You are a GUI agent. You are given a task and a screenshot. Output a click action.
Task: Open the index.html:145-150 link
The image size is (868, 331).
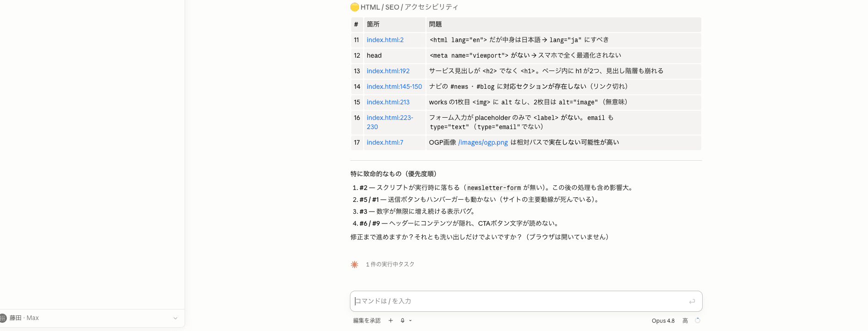[x=394, y=87]
